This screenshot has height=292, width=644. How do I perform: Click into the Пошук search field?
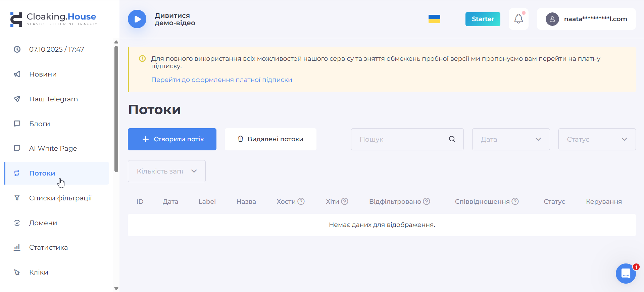pos(401,139)
